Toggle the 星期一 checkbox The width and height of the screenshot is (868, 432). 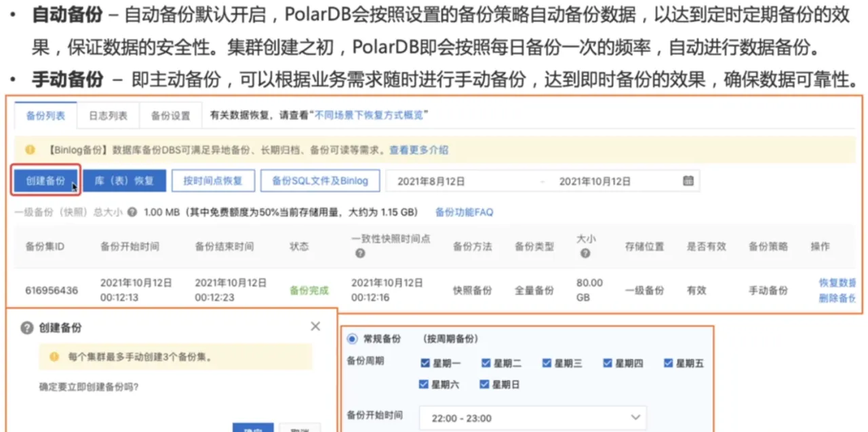[425, 364]
